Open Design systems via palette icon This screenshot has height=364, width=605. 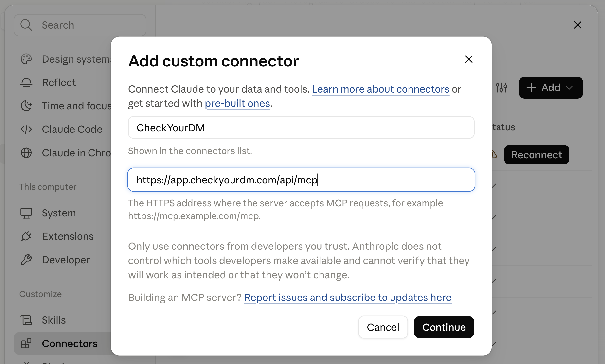pos(26,59)
